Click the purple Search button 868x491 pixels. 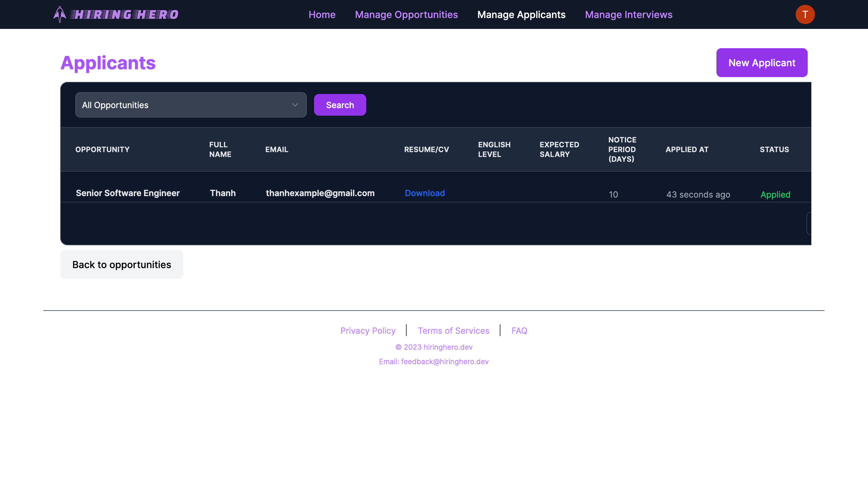(x=340, y=105)
